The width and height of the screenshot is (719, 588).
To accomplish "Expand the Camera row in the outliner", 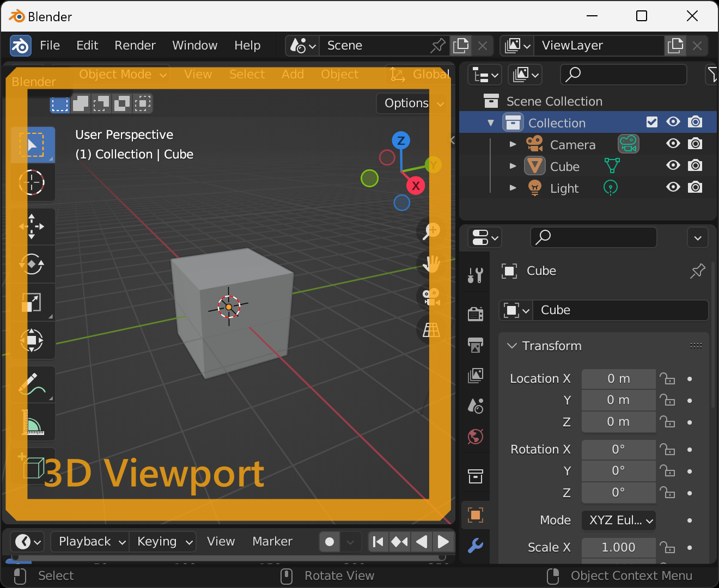I will (513, 144).
